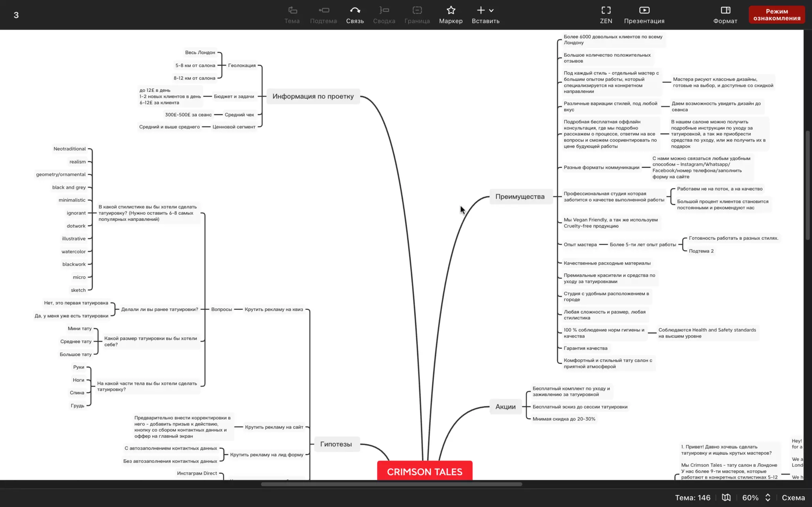Click the Тема topic icon
This screenshot has height=507, width=812.
click(292, 11)
